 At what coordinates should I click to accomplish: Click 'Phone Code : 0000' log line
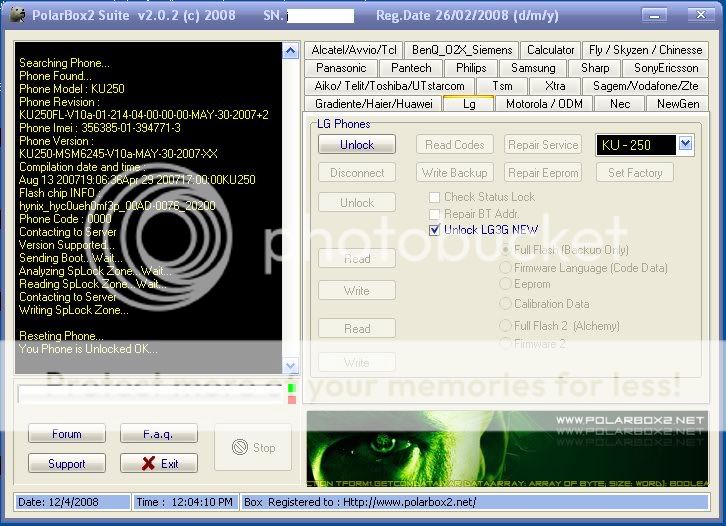click(65, 219)
